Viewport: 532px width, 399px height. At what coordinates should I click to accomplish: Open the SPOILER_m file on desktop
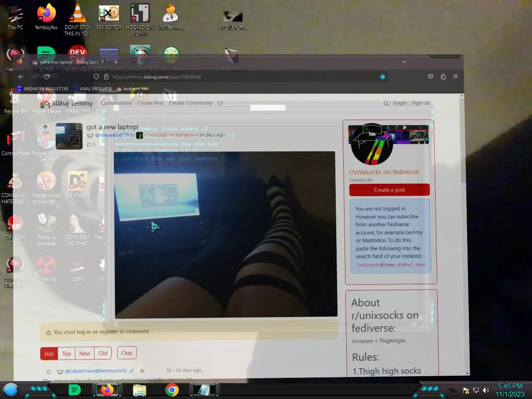point(233,20)
